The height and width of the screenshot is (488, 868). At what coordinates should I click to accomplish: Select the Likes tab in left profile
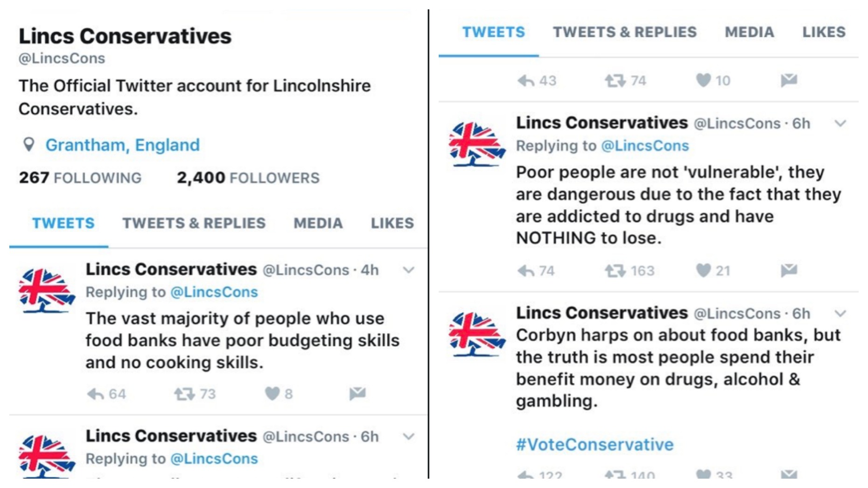click(x=392, y=223)
